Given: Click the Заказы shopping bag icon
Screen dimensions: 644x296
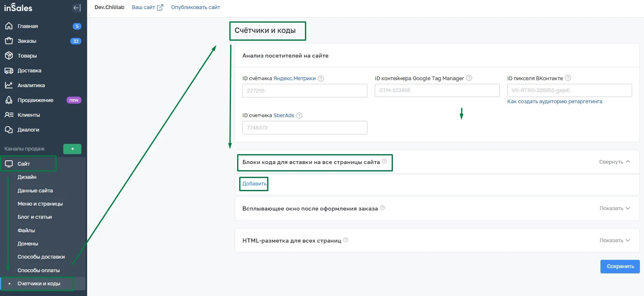Looking at the screenshot, I should [x=9, y=41].
